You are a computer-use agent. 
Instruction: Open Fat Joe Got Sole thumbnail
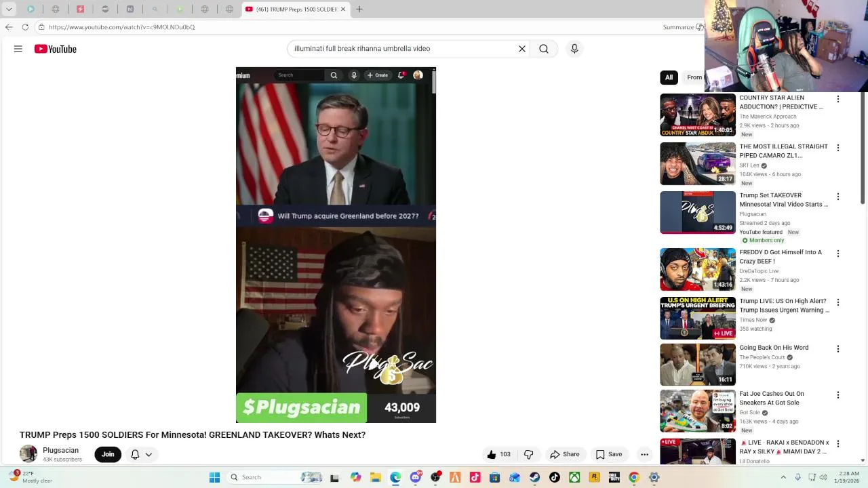tap(698, 411)
